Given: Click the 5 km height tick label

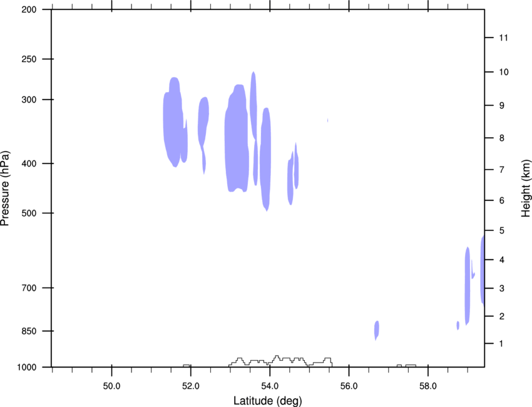Looking at the screenshot, I should click(502, 231).
